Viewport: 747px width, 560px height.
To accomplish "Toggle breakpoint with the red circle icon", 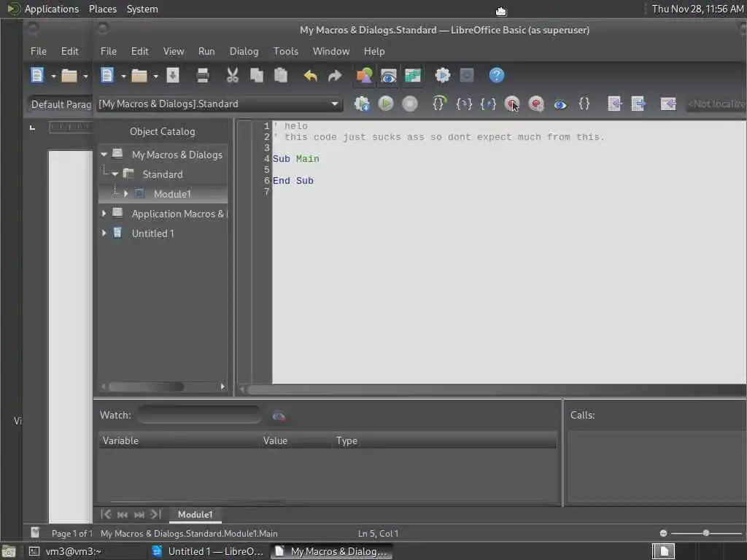I will click(x=512, y=104).
